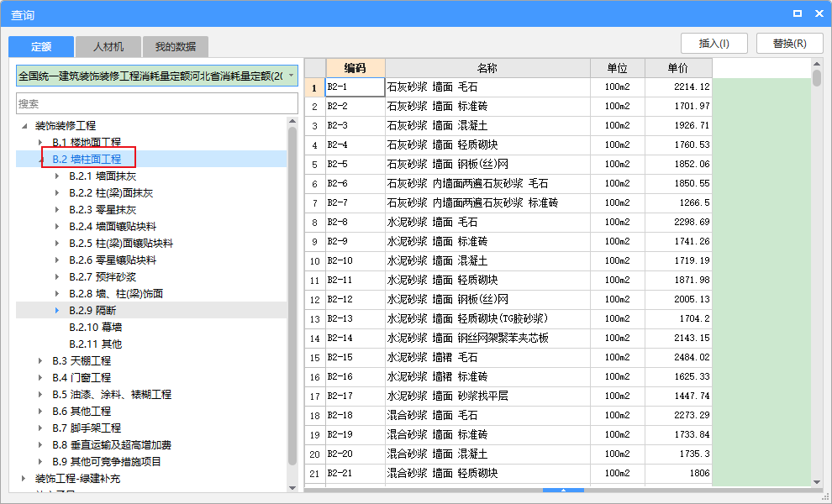
Task: Select B.2.10 幕墙 tree item
Action: (x=96, y=328)
